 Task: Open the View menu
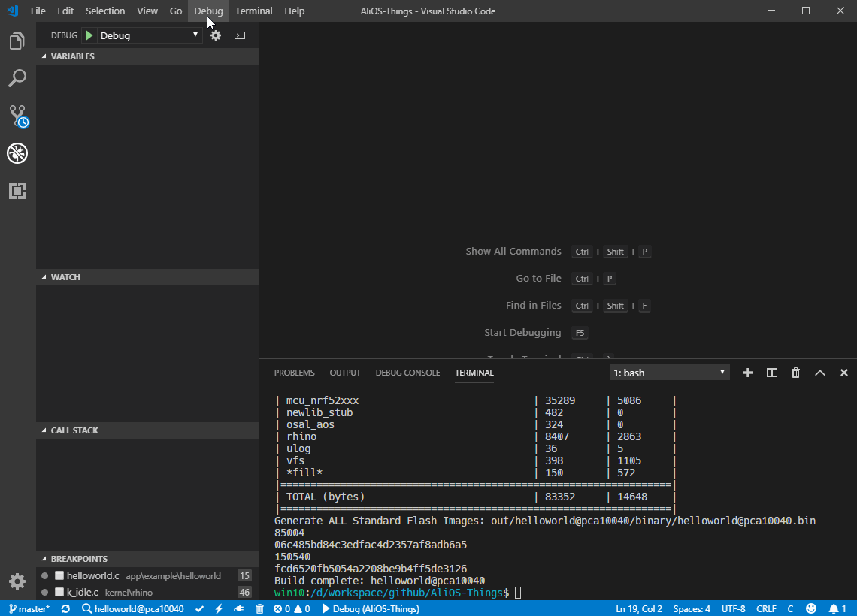coord(147,11)
